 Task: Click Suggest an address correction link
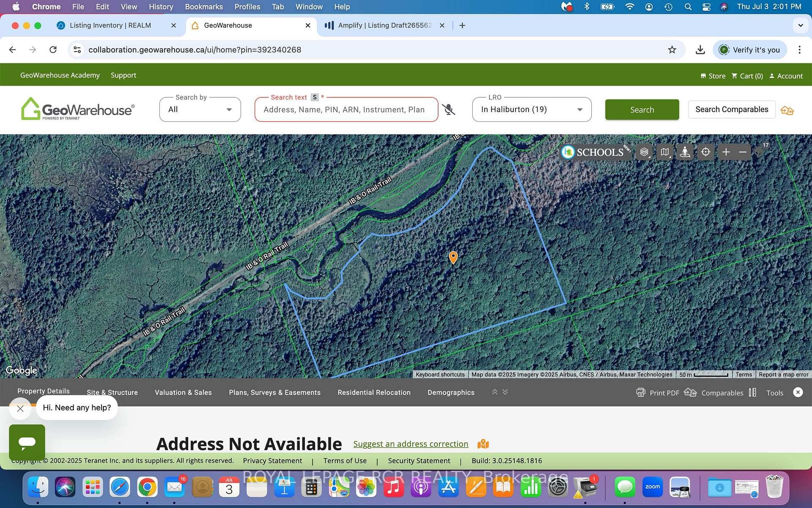pos(410,444)
